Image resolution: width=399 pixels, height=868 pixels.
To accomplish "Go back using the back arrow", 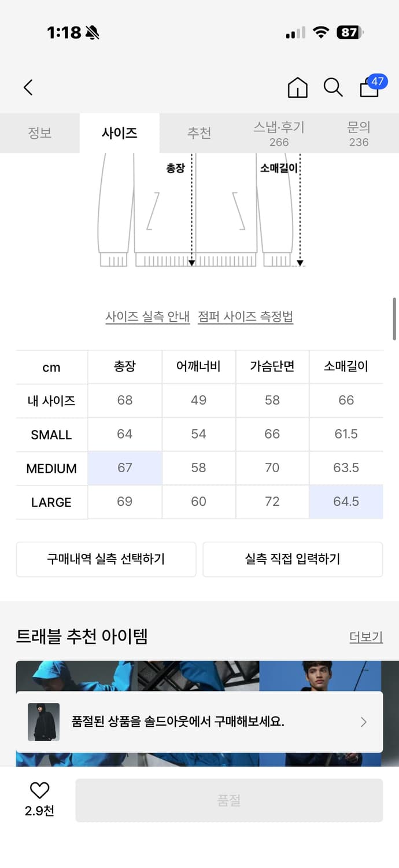I will (28, 87).
